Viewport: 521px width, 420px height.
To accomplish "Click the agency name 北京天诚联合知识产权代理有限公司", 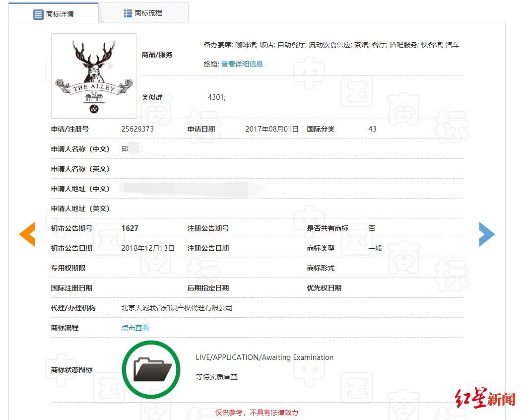I will 177,308.
